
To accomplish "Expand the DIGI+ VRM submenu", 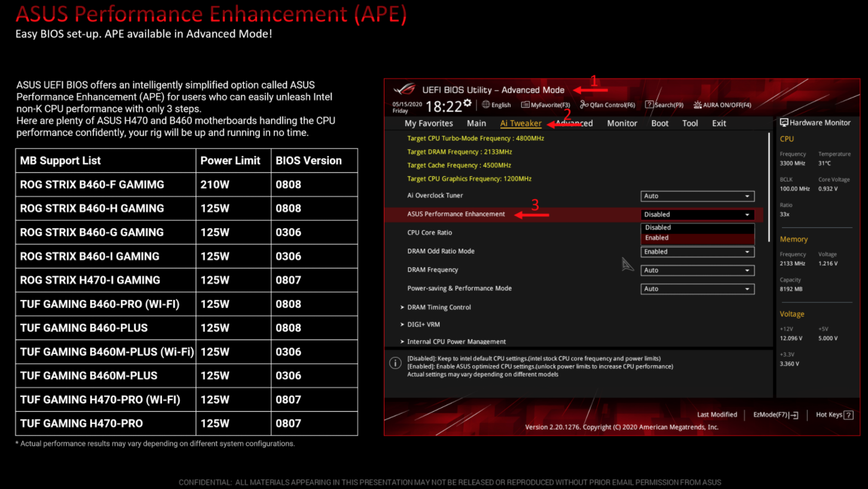I will coord(423,325).
